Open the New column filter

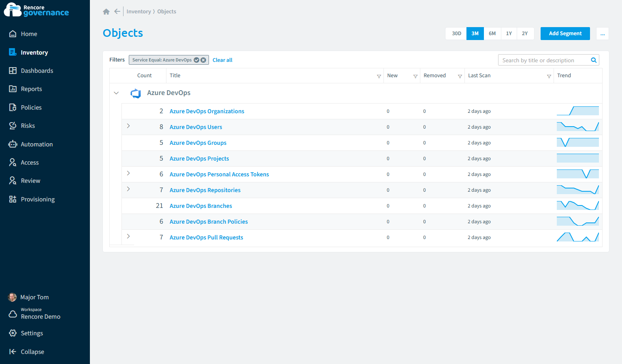pyautogui.click(x=415, y=76)
